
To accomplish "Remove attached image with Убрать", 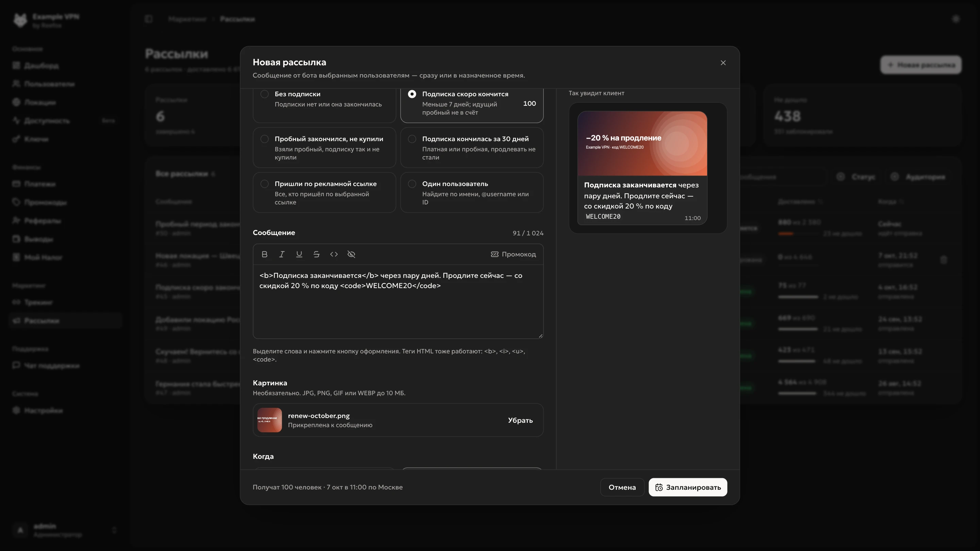I will point(520,420).
